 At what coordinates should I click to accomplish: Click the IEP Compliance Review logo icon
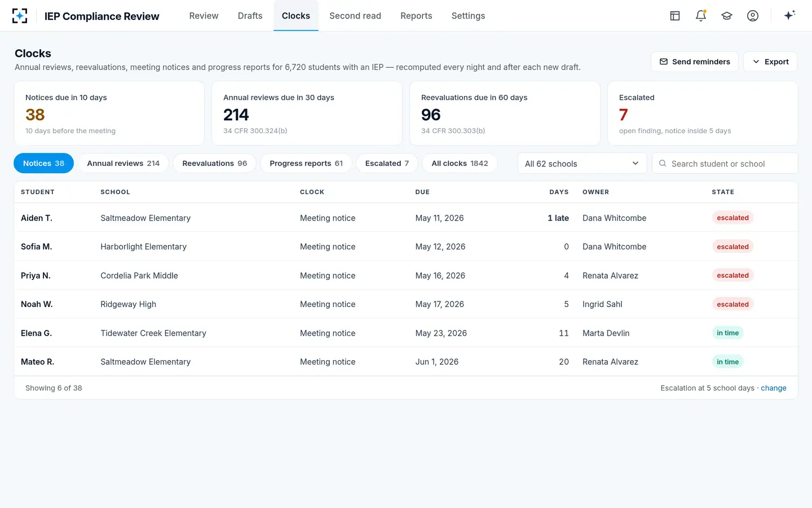pos(20,16)
